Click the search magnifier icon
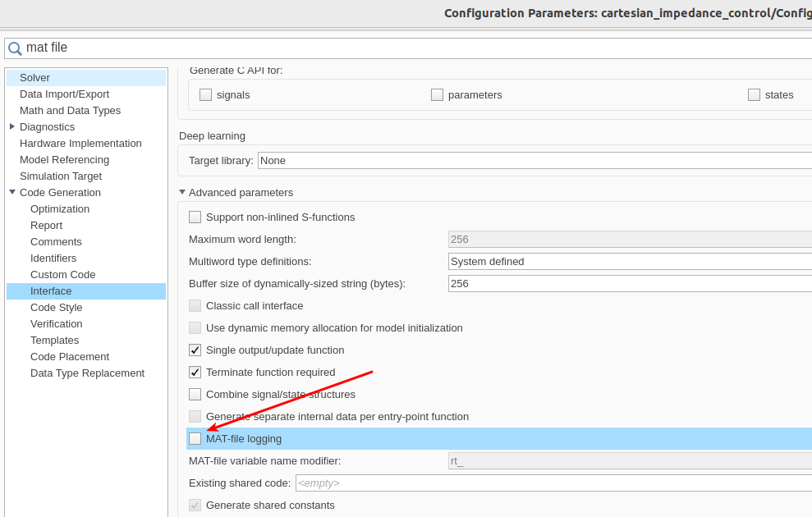The height and width of the screenshot is (517, 812). click(x=15, y=48)
